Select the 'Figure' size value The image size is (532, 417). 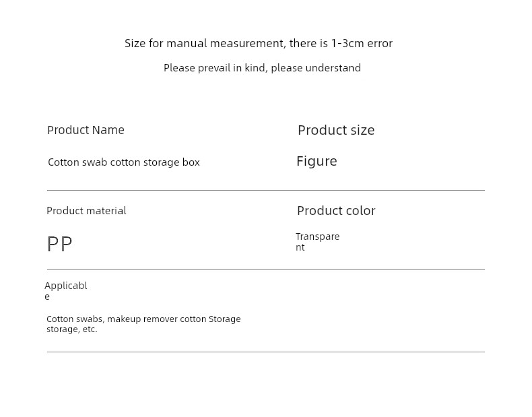pyautogui.click(x=317, y=161)
